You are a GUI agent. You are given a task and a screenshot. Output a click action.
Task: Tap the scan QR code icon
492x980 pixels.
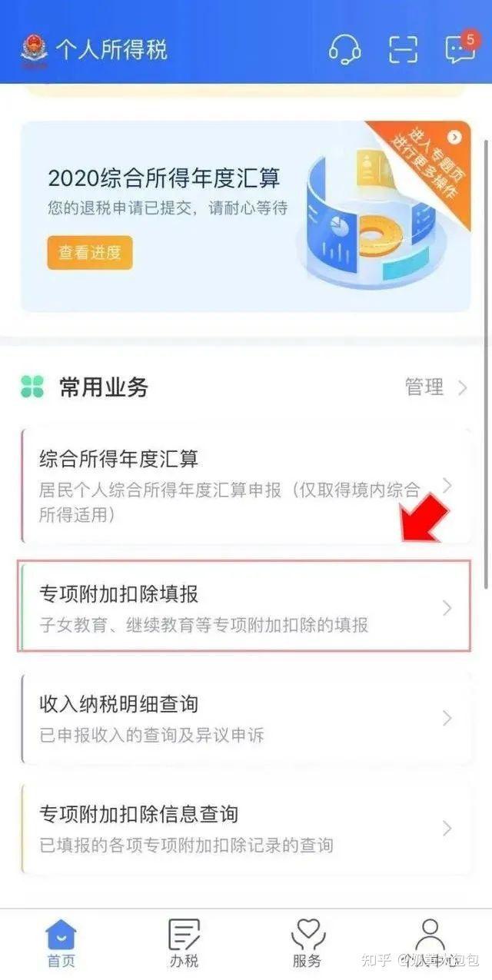point(402,49)
